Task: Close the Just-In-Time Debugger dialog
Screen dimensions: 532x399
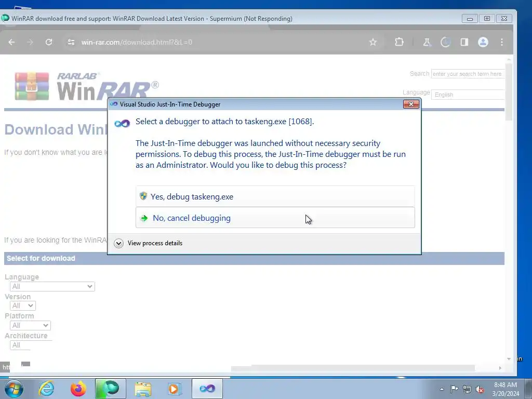Action: pos(411,104)
